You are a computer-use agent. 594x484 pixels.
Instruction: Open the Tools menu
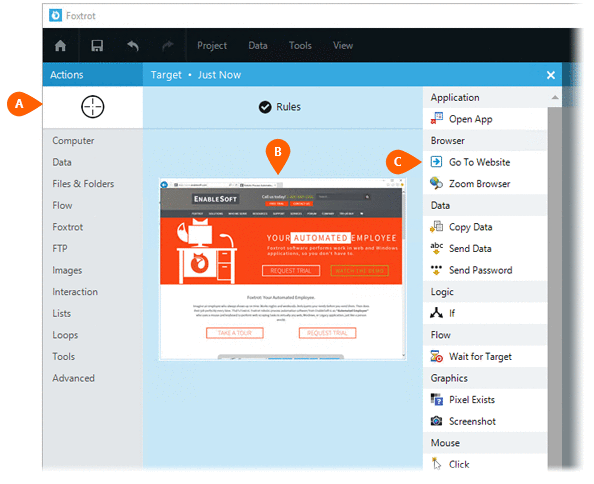pyautogui.click(x=300, y=45)
